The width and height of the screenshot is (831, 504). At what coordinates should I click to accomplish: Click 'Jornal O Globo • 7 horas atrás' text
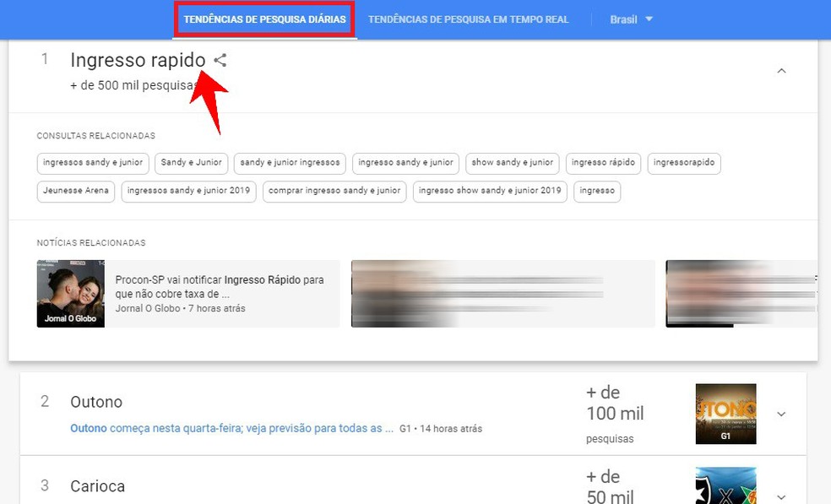click(x=180, y=308)
